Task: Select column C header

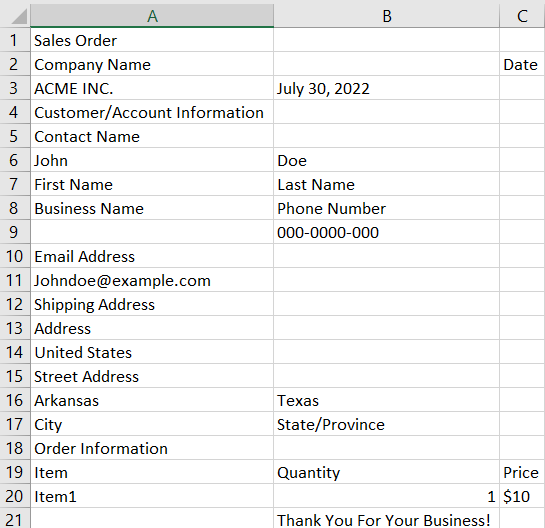Action: click(522, 16)
